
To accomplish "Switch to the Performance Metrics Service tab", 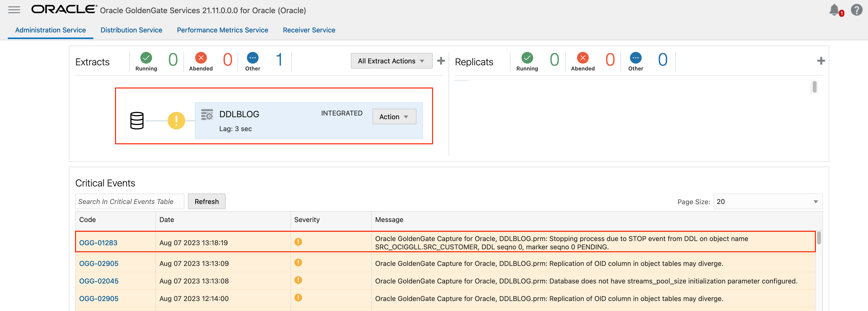I will coord(222,30).
